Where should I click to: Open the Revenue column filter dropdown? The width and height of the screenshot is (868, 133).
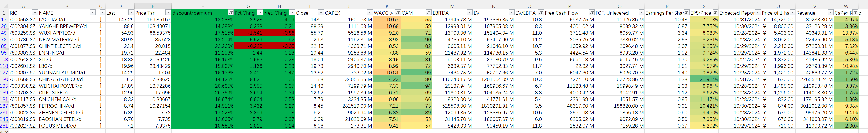(831, 13)
